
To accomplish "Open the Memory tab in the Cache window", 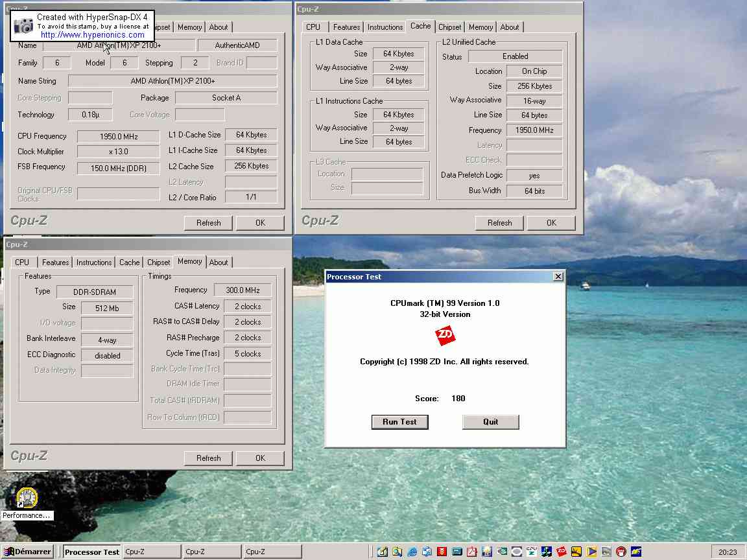I will [480, 27].
